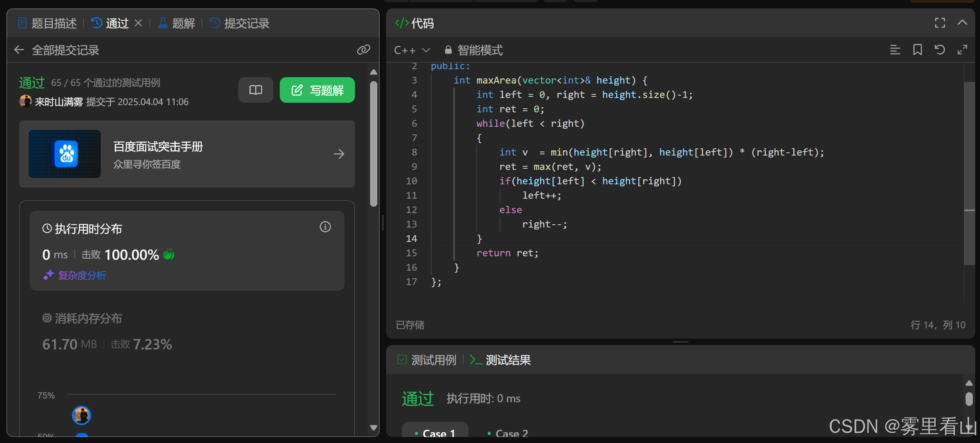Close the 通过 tab

point(138,23)
